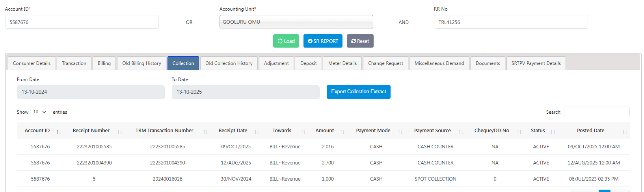This screenshot has width=644, height=192.
Task: Sort table by Receipt Number arrows
Action: (120, 132)
